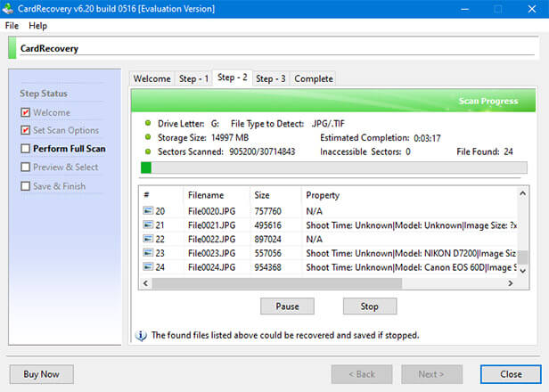Click the Storage Size 14997 MB value
This screenshot has width=549, height=392.
[230, 137]
